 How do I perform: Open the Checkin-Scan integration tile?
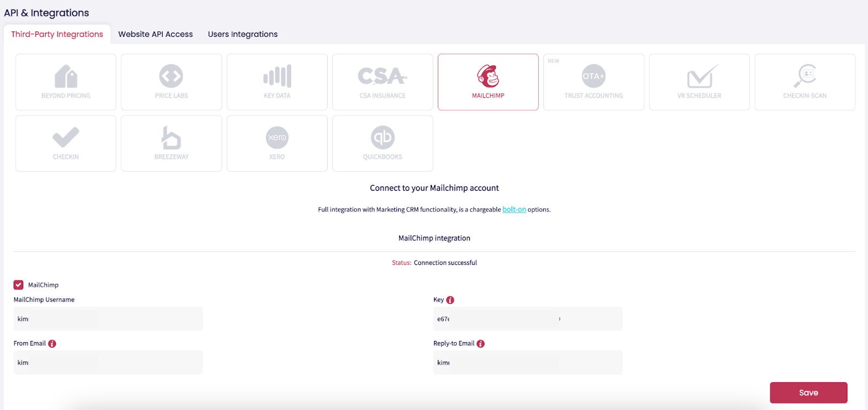pyautogui.click(x=805, y=82)
